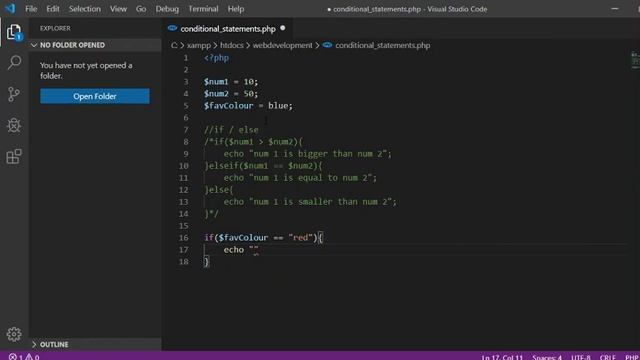Click the echo "num 1 is smaller than num 2" line
Image resolution: width=640 pixels, height=360 pixels.
coord(310,202)
